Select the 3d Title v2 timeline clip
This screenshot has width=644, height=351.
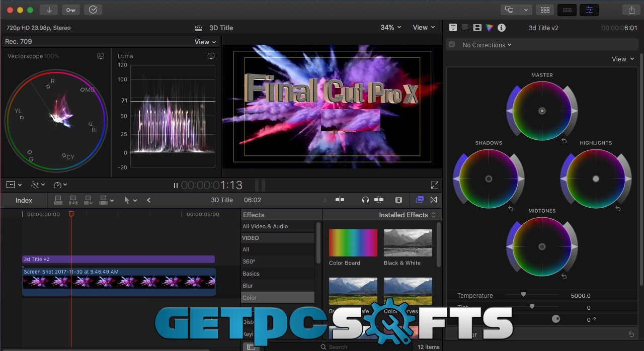tap(118, 259)
